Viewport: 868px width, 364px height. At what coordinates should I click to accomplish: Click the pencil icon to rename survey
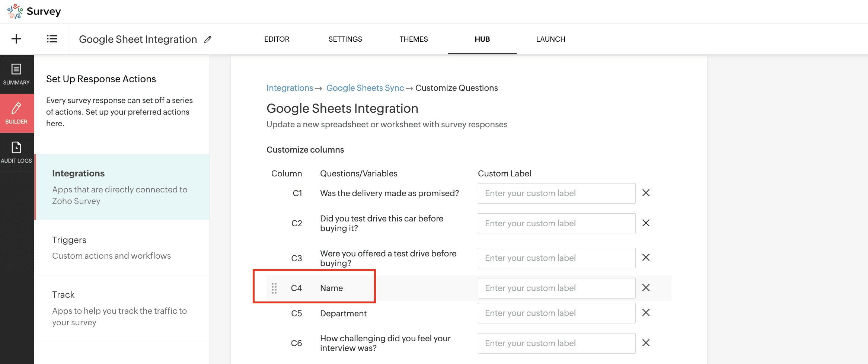(208, 39)
